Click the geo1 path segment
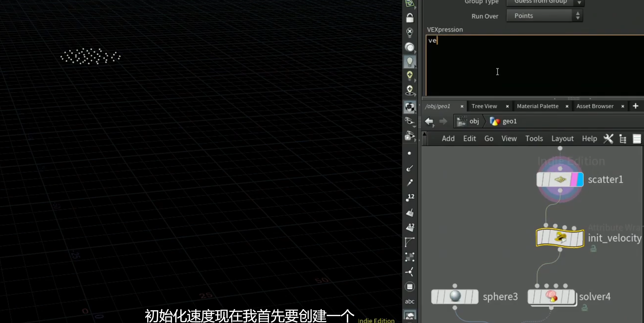 (503, 121)
